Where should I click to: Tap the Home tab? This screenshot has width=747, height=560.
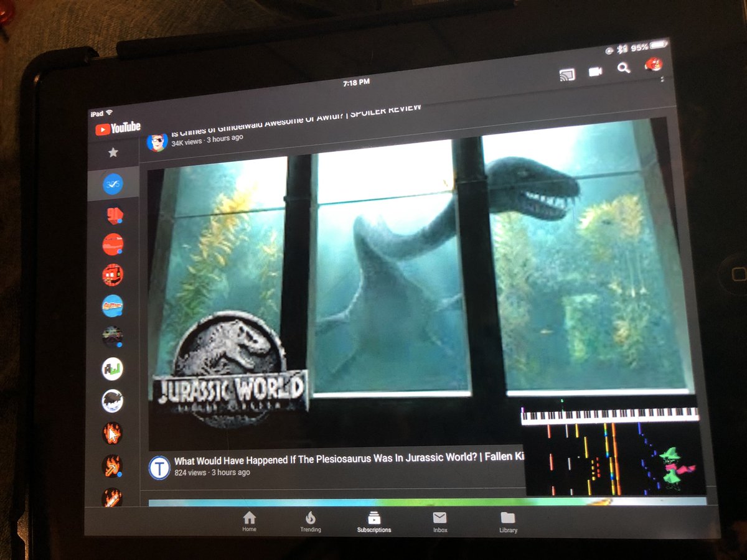(x=250, y=521)
